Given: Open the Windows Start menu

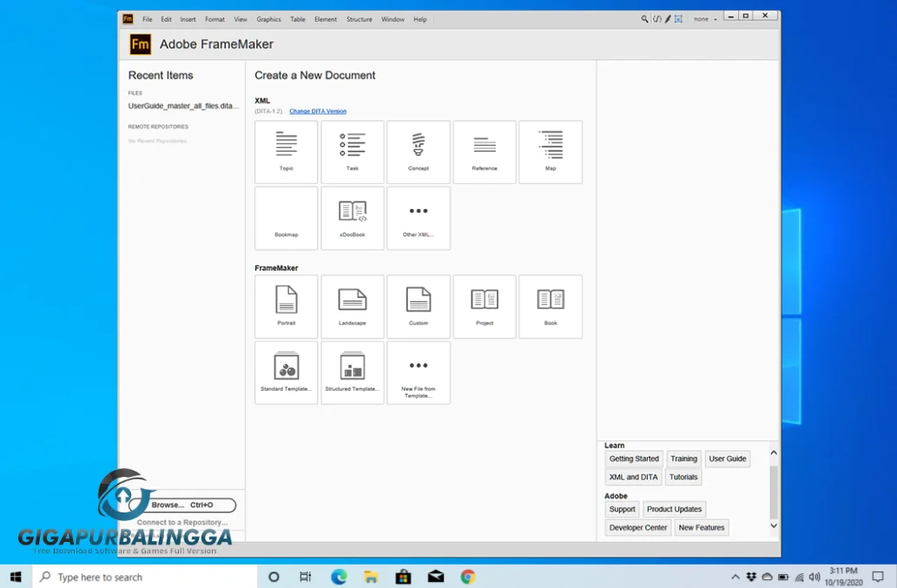Looking at the screenshot, I should point(16,577).
